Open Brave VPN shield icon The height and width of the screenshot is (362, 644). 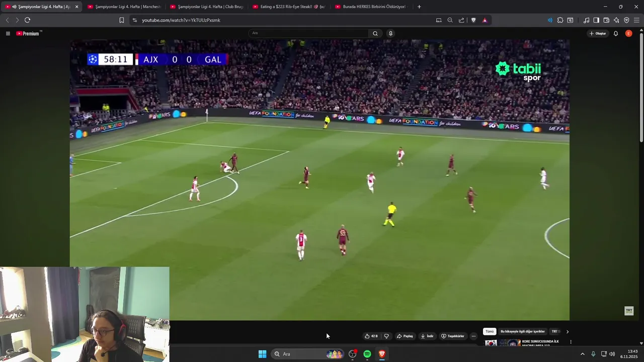click(x=626, y=20)
